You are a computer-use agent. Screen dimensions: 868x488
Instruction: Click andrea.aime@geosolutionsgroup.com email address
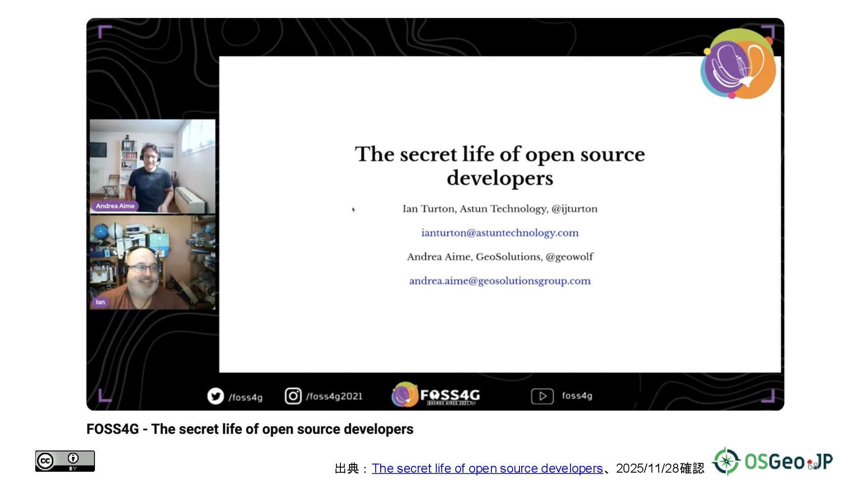500,281
